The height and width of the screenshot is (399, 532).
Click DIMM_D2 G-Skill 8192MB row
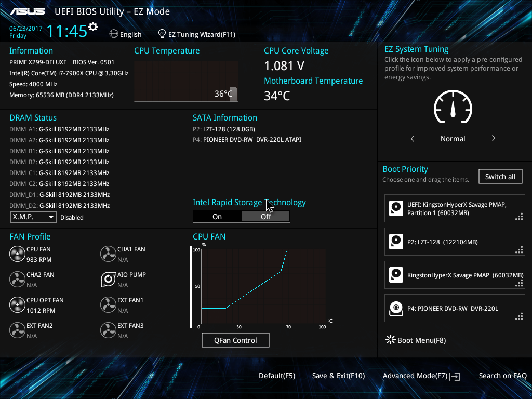(59, 205)
